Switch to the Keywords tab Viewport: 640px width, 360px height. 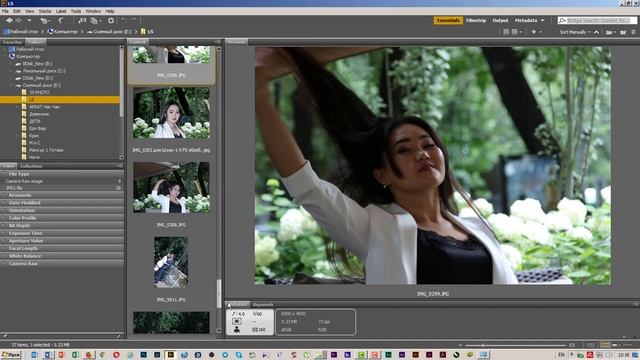263,305
